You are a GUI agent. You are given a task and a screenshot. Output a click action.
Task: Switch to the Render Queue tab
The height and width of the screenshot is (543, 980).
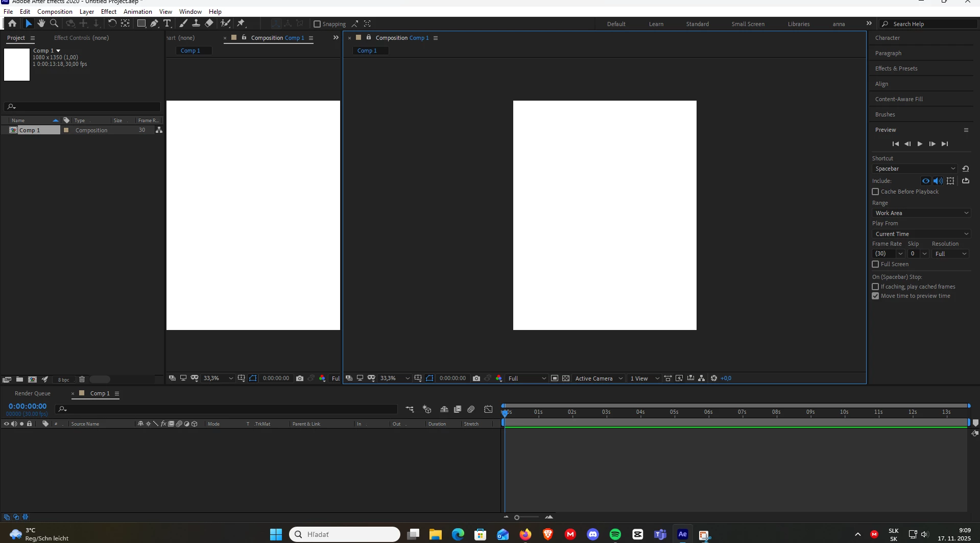[33, 393]
